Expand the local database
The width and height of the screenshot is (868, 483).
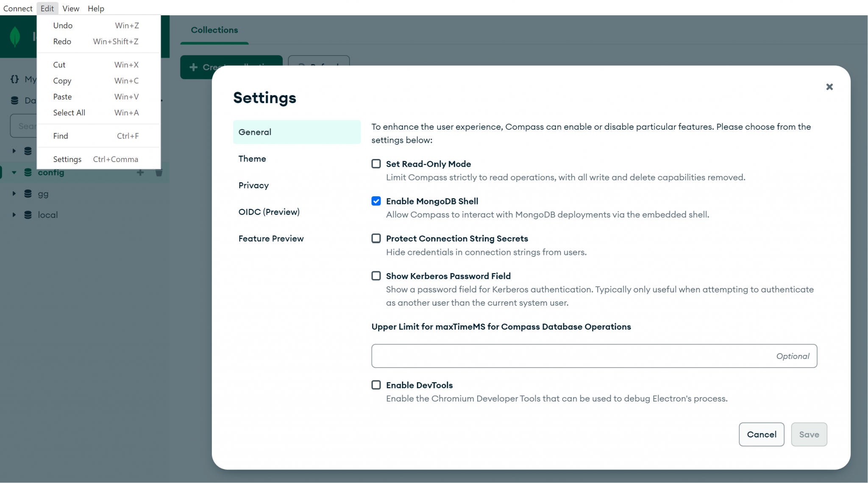pos(13,215)
